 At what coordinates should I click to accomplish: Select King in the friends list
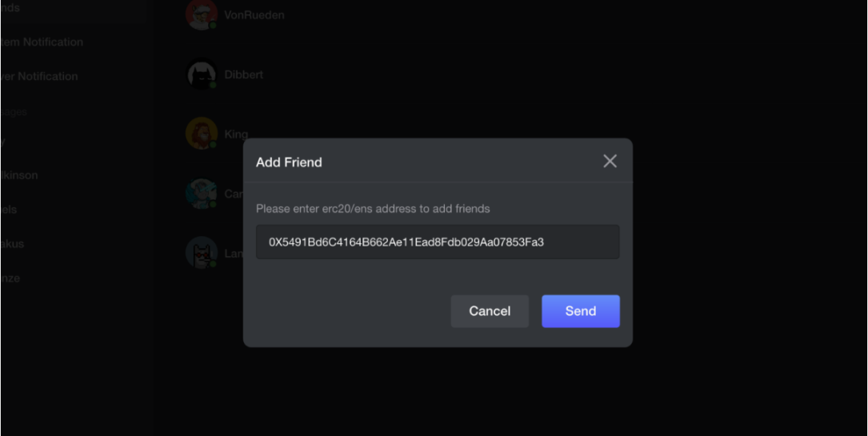pyautogui.click(x=236, y=134)
